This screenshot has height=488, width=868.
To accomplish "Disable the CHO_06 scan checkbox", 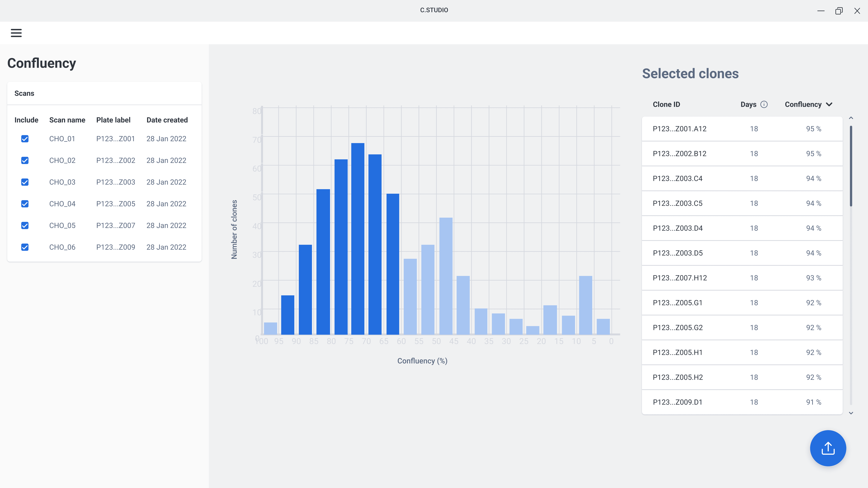I will point(25,247).
